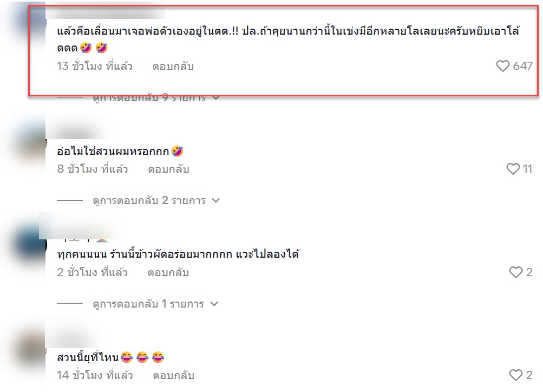Reply to the 14-hour-old comment
This screenshot has width=543, height=392.
click(x=173, y=375)
